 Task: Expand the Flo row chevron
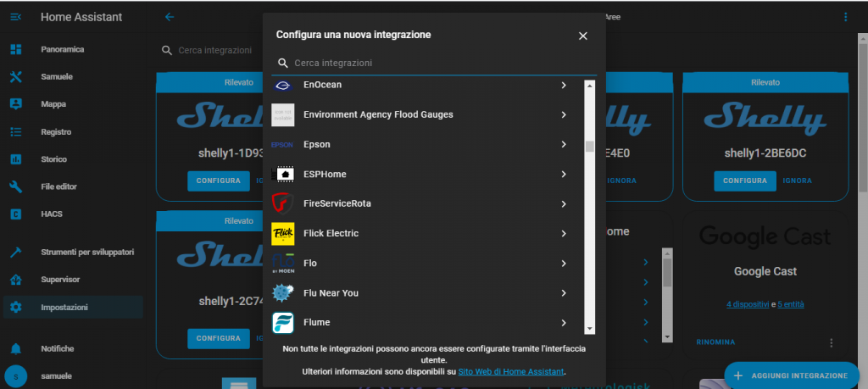click(564, 264)
